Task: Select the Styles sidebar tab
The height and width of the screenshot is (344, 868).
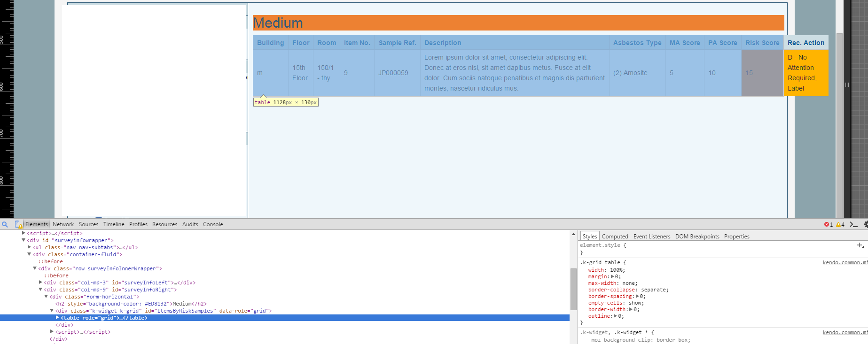Action: click(590, 237)
